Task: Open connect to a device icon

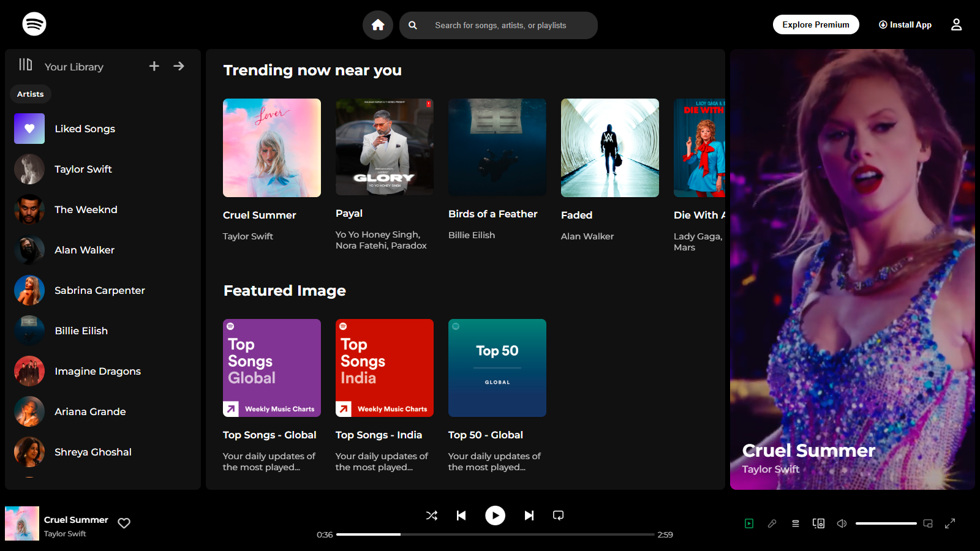Action: pyautogui.click(x=818, y=523)
